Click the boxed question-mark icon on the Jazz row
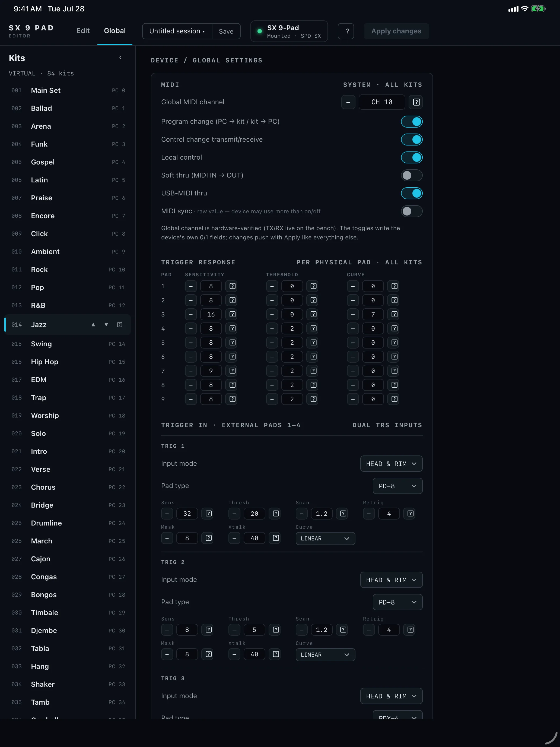This screenshot has width=560, height=747. coord(119,325)
